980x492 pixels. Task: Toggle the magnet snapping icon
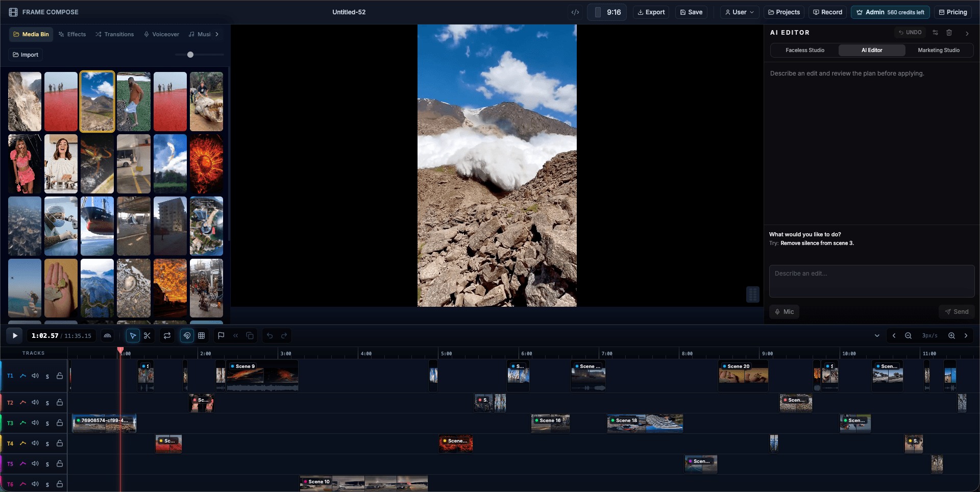coord(187,336)
